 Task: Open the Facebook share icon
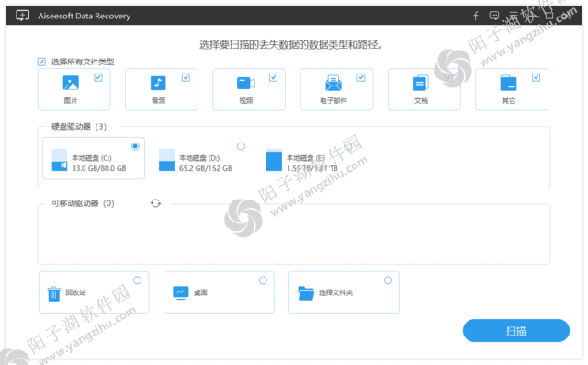pyautogui.click(x=476, y=16)
